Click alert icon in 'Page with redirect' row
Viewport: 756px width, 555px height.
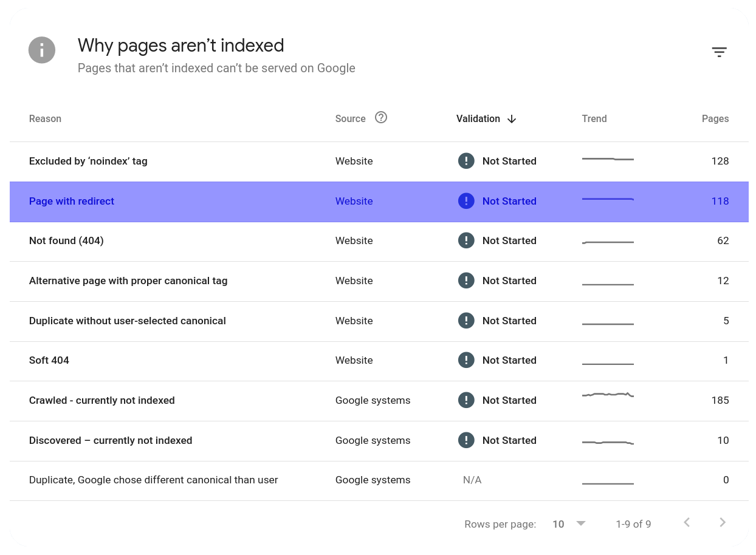pyautogui.click(x=466, y=201)
